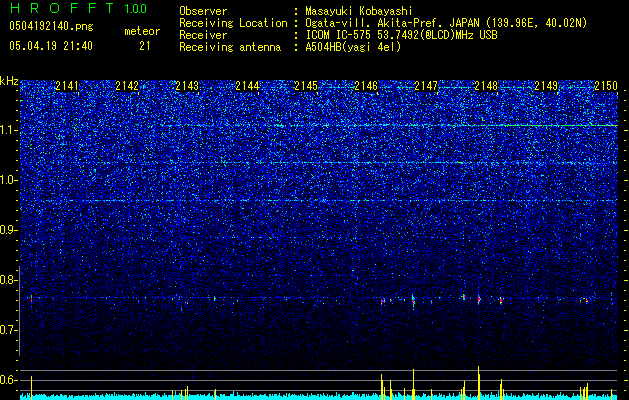Viewport: 629px width, 400px height.
Task: Click the 2146 time marker
Action: click(366, 86)
